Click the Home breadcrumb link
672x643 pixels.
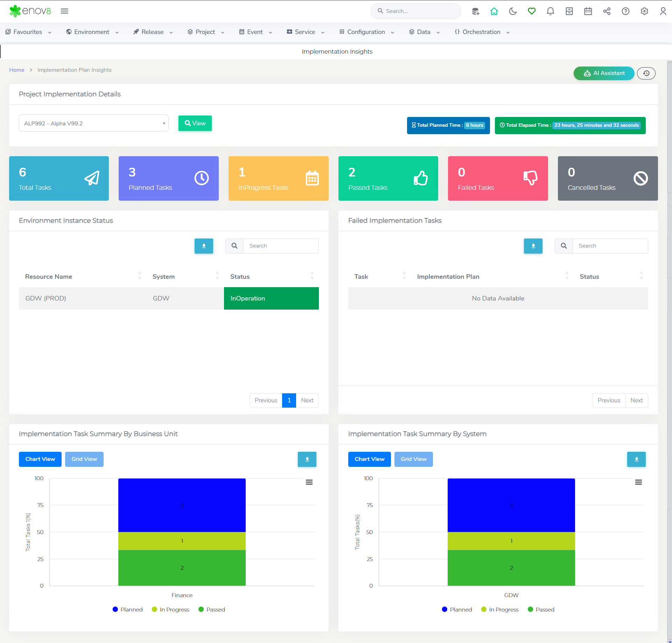[x=16, y=70]
